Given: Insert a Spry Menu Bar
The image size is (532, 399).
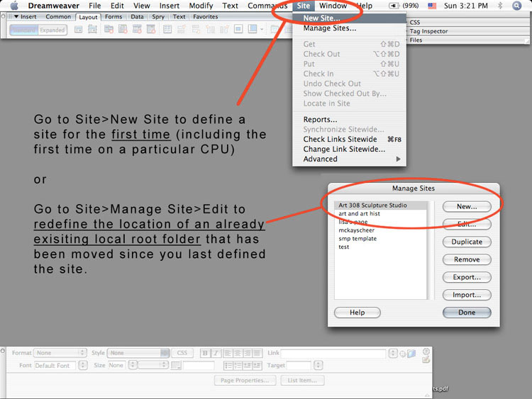Looking at the screenshot, I should pyautogui.click(x=109, y=30).
